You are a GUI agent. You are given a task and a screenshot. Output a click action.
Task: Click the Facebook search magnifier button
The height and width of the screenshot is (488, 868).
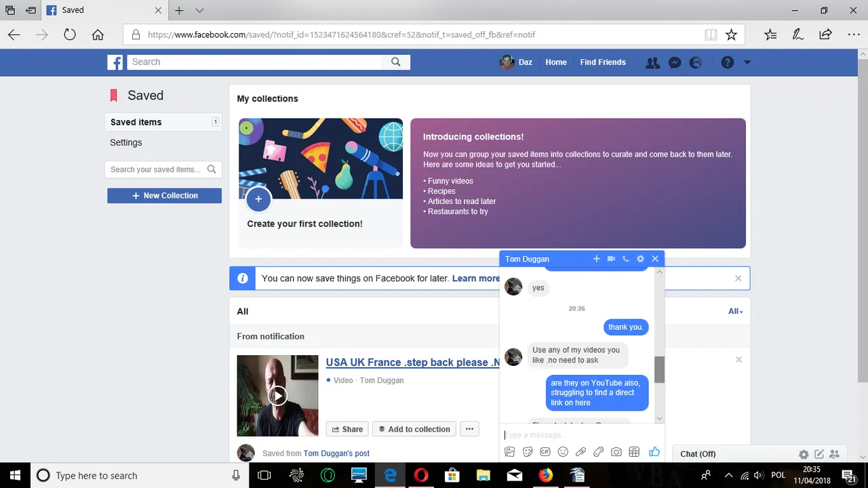coord(396,62)
